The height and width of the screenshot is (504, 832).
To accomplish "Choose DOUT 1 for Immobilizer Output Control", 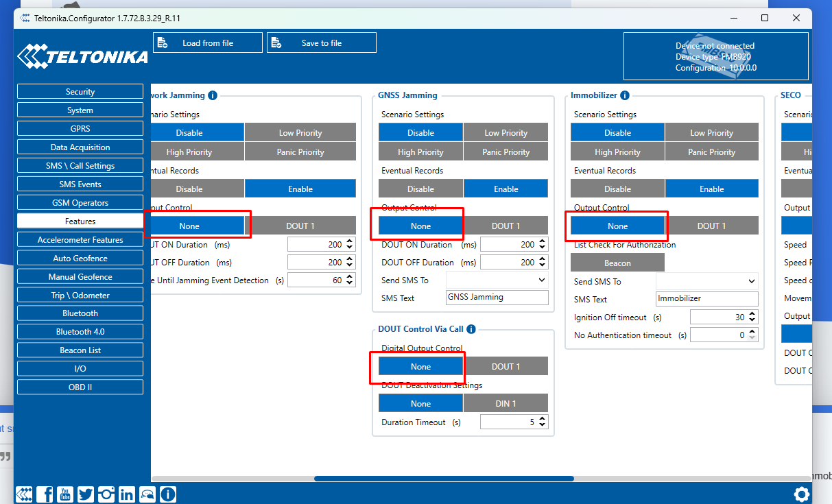I will coord(711,226).
